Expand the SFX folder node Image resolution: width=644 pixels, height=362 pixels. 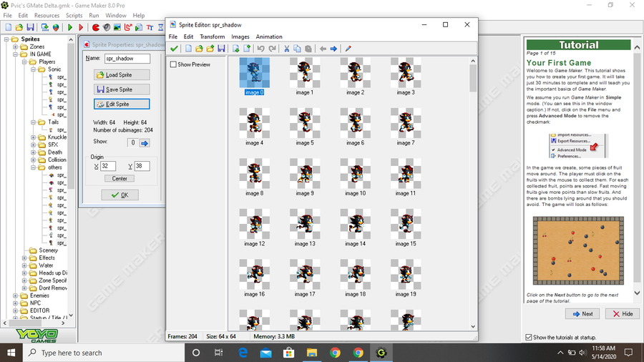(33, 145)
